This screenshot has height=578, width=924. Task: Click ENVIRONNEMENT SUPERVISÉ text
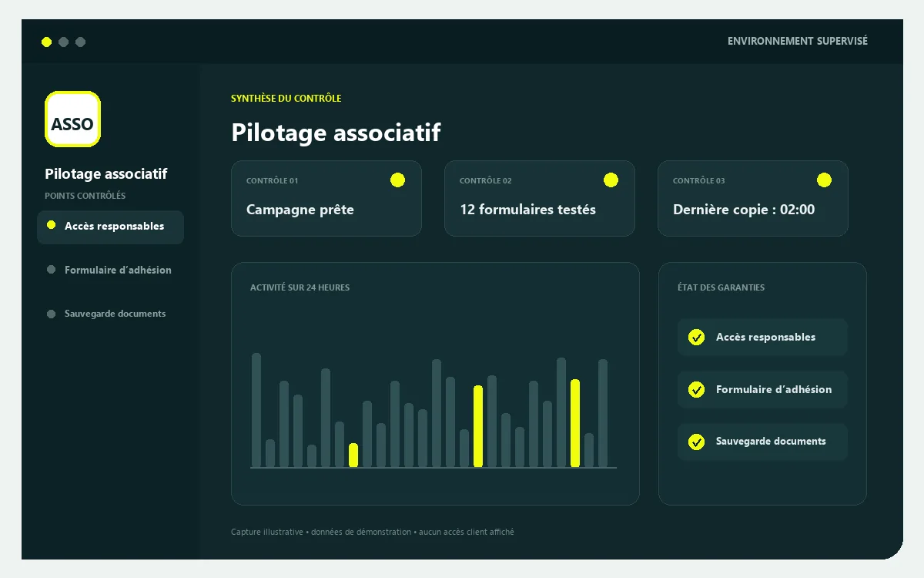(798, 42)
